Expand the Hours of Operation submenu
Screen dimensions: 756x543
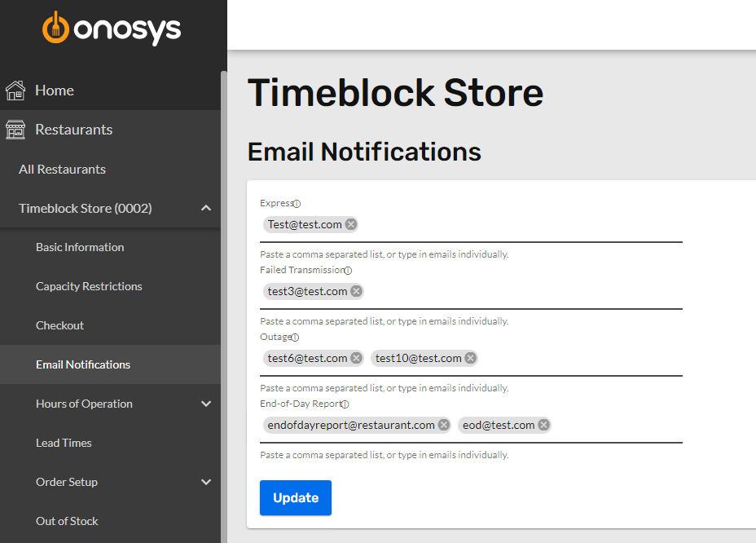point(206,404)
